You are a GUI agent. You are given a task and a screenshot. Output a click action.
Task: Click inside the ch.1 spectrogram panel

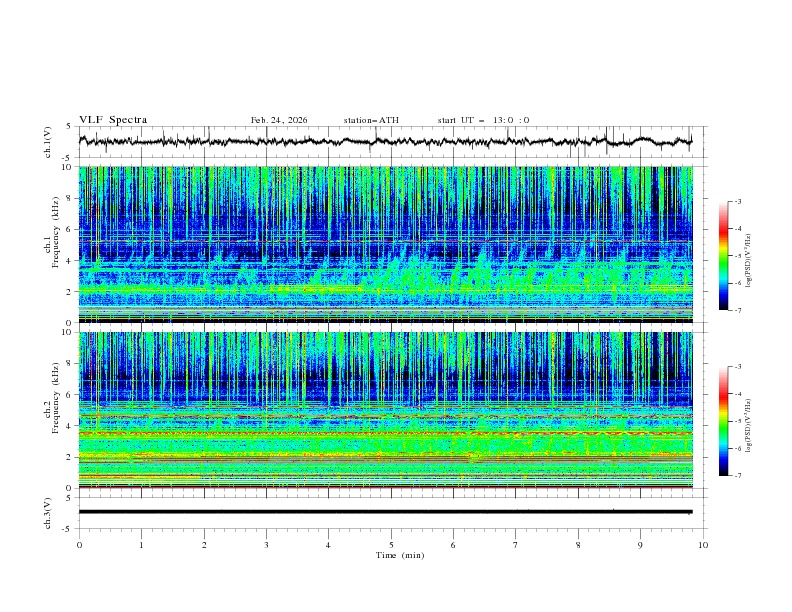tap(385, 244)
